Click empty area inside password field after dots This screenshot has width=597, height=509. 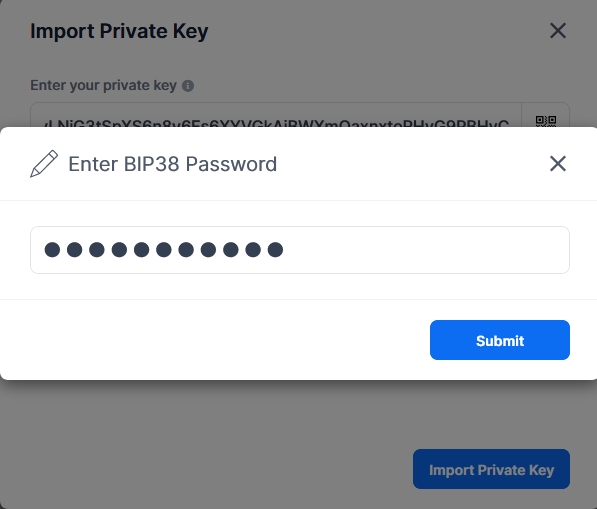(x=425, y=250)
